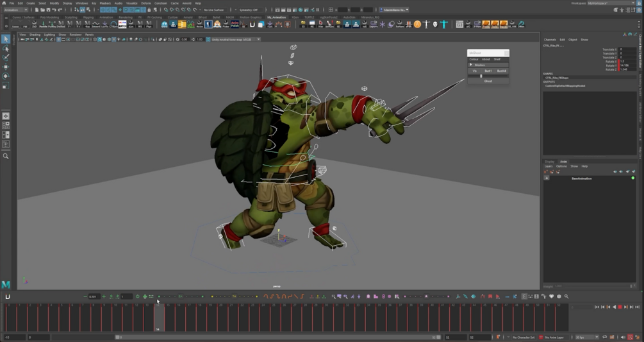The image size is (644, 342).
Task: Click the current frame marker 14 in timeline
Action: point(159,318)
